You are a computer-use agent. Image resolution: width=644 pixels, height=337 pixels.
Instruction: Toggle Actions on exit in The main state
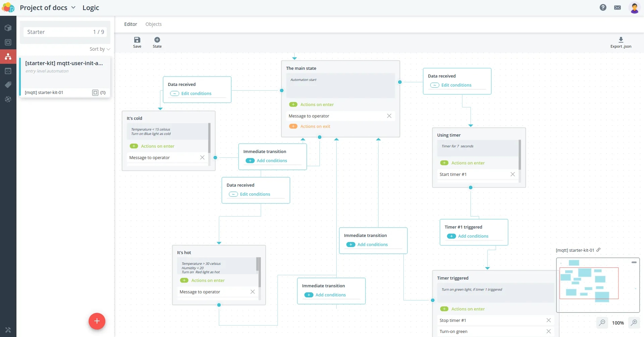293,126
